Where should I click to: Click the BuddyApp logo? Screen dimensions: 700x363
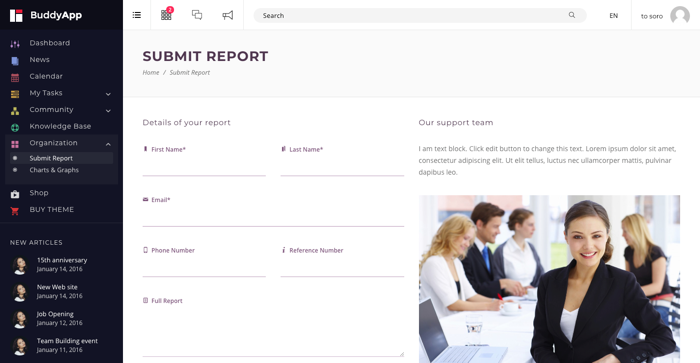(46, 15)
